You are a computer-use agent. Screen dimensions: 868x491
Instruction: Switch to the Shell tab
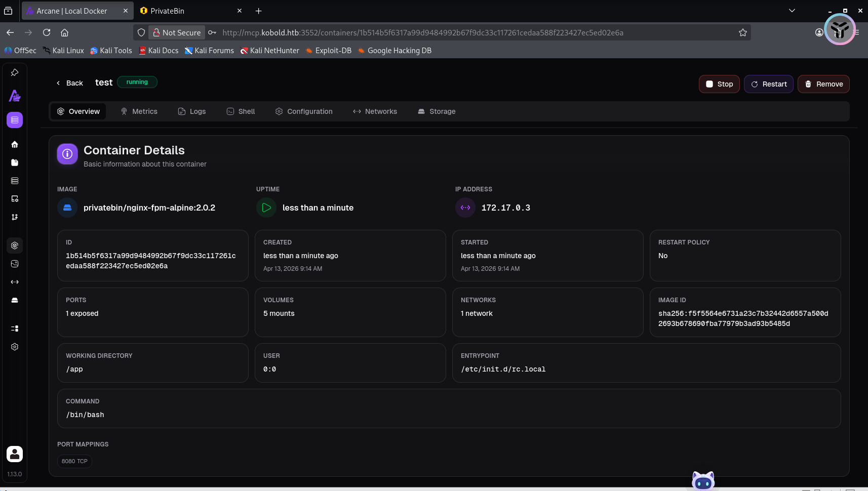coord(241,111)
